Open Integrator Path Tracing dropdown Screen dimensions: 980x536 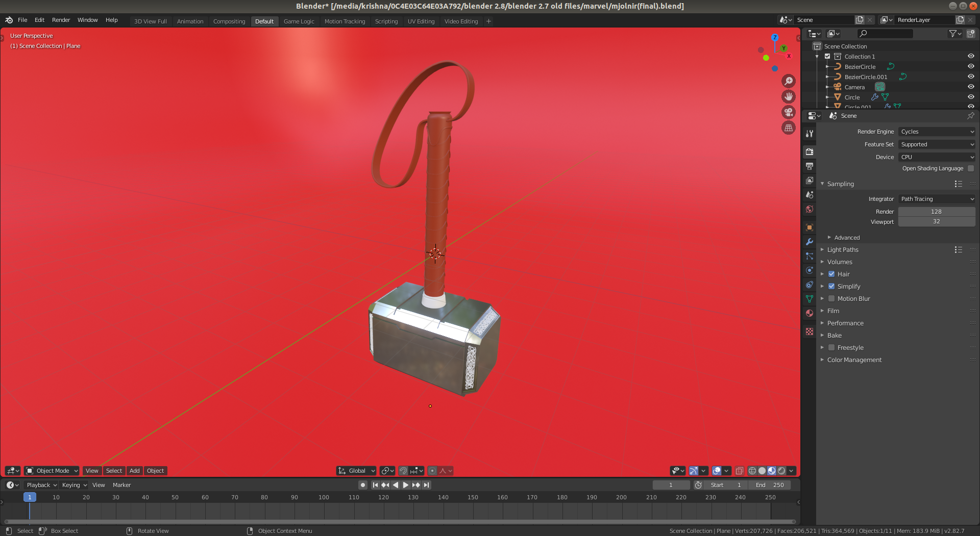[x=937, y=199]
